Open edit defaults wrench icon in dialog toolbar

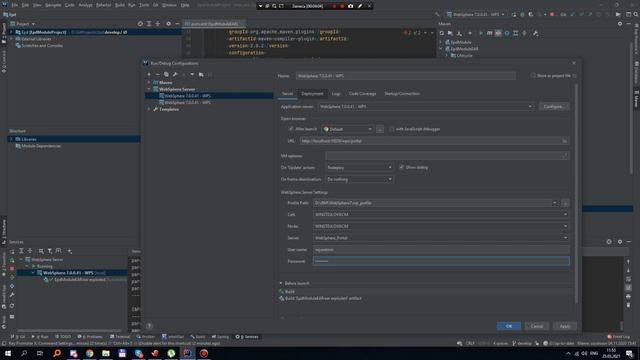[x=175, y=74]
